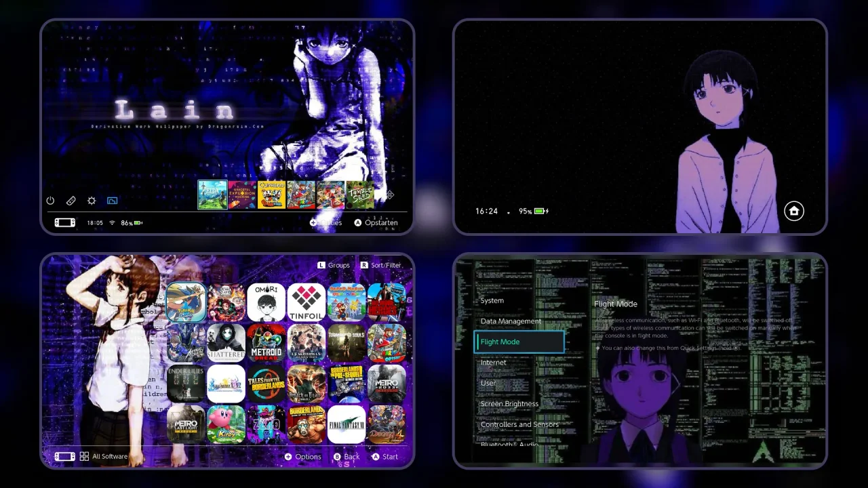Select the highlighted Flight Mode entry
The height and width of the screenshot is (488, 868).
point(519,342)
